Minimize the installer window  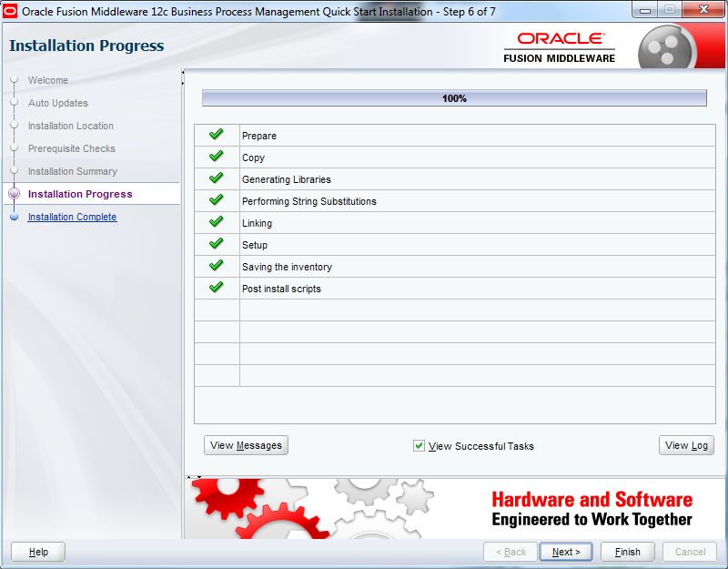tap(645, 9)
